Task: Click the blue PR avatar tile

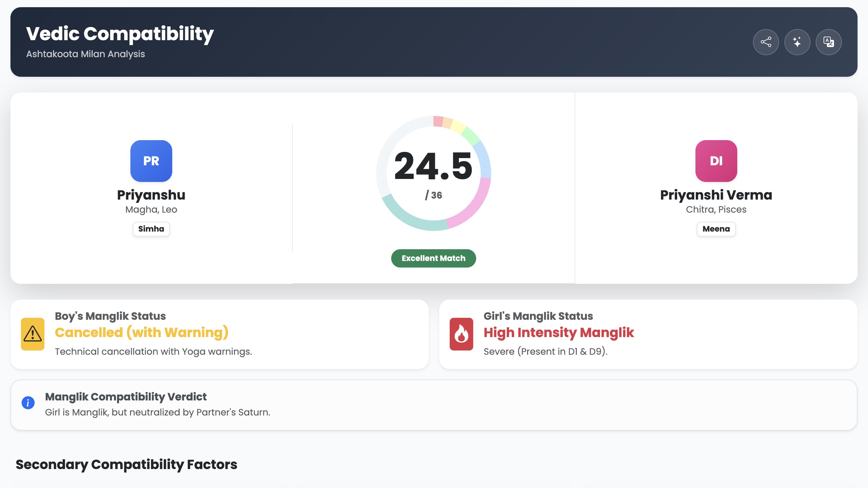Action: coord(151,161)
